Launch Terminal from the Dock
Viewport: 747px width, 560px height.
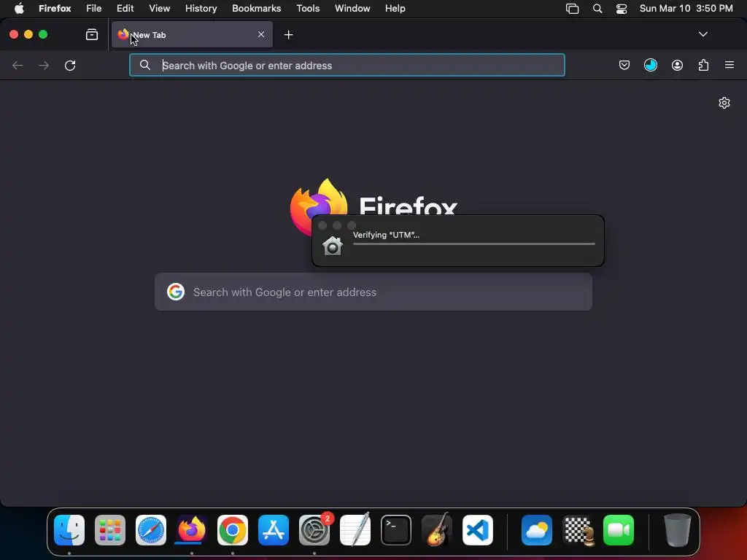pyautogui.click(x=396, y=530)
